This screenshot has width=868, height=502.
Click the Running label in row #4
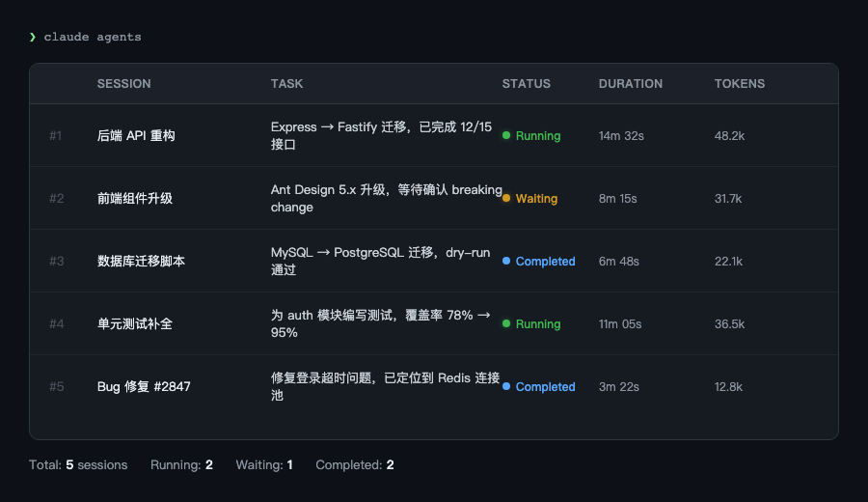538,323
